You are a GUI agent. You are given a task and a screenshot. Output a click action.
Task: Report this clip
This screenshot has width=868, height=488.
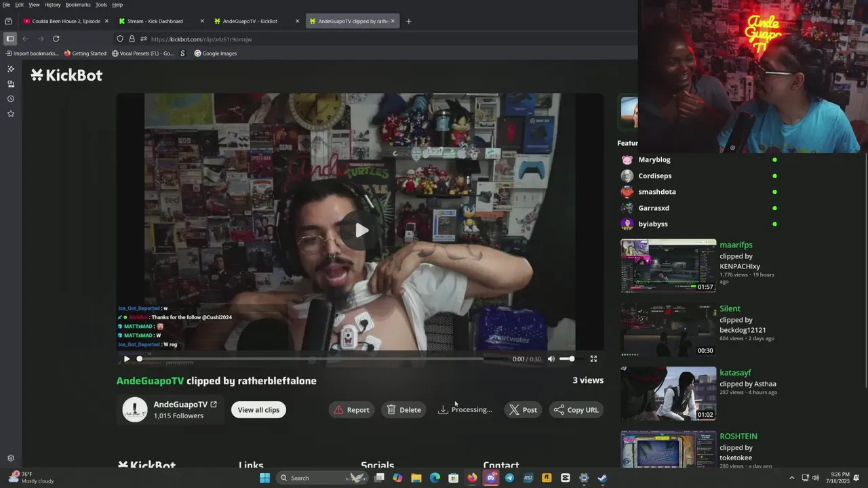pyautogui.click(x=352, y=409)
